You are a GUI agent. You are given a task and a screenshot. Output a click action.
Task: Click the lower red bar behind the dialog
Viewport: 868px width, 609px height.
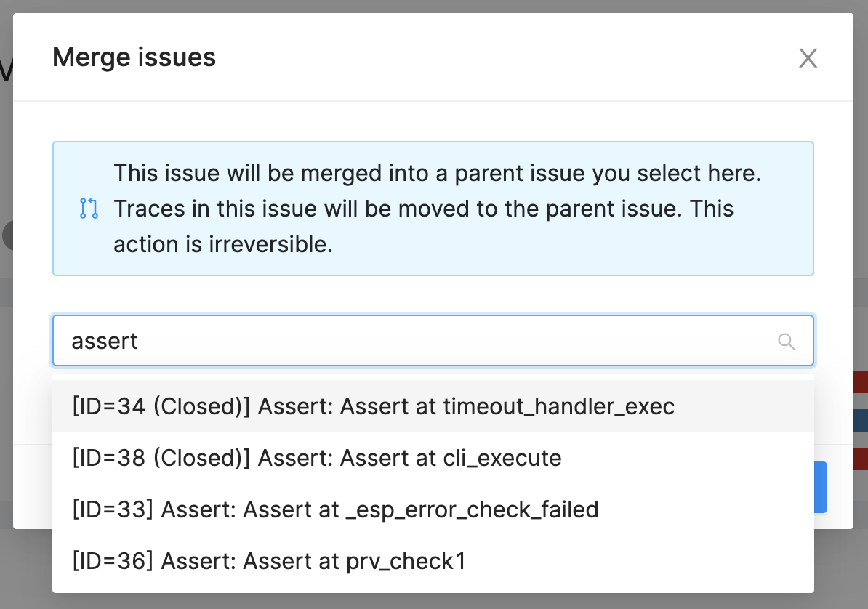860,459
